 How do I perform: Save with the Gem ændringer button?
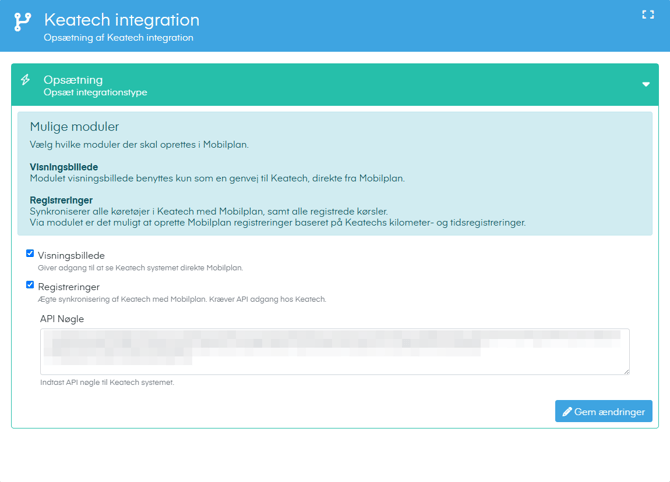pyautogui.click(x=603, y=411)
